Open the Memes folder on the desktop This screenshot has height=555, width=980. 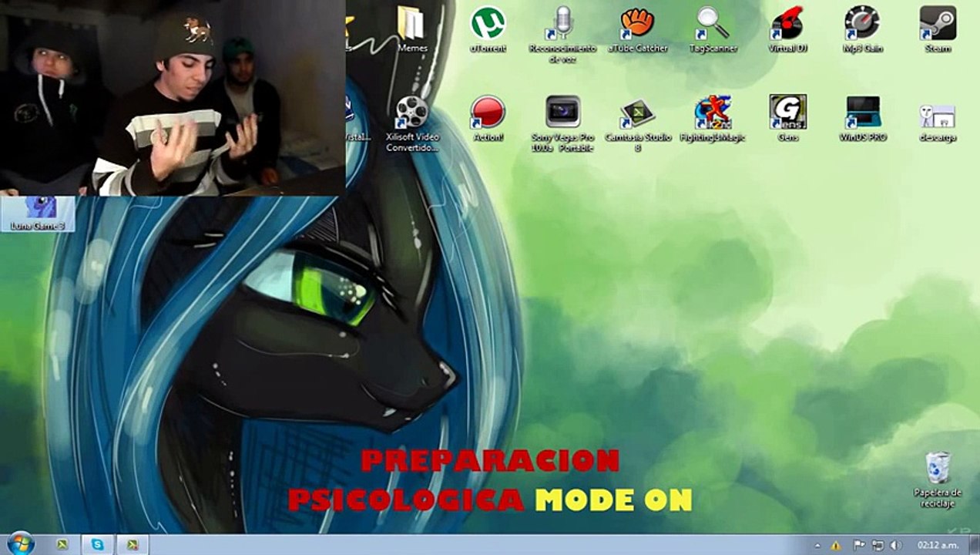(412, 29)
